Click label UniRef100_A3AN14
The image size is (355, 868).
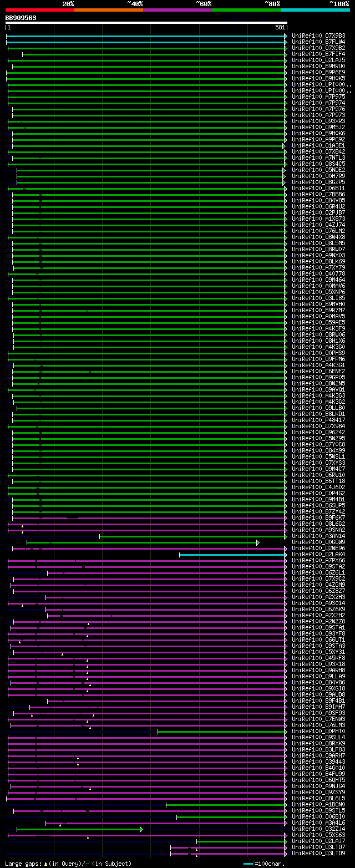coord(318,536)
